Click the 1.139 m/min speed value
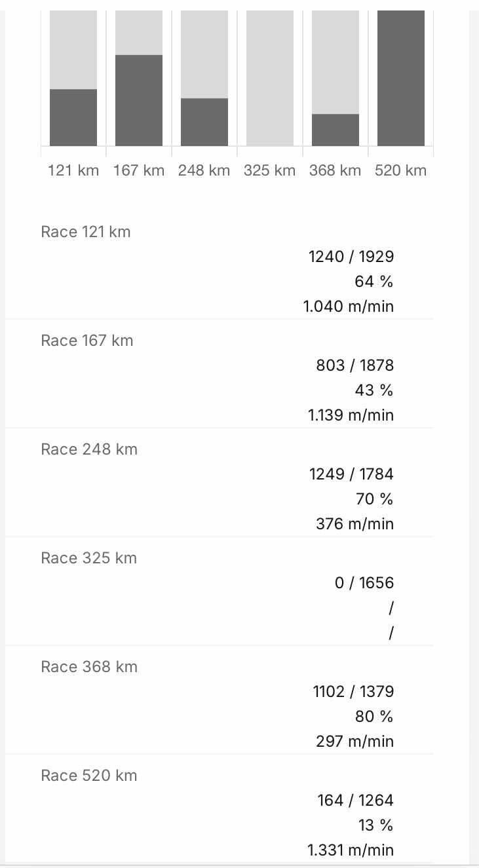Image resolution: width=479 pixels, height=868 pixels. click(351, 415)
